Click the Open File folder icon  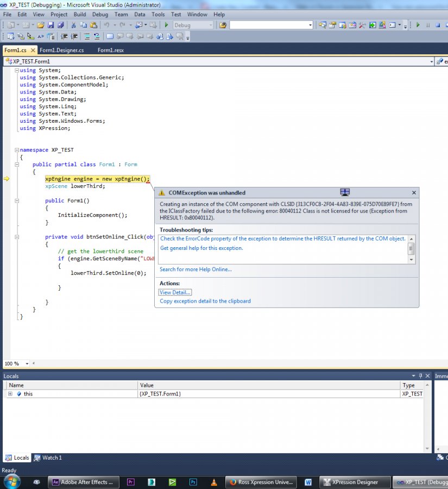(x=40, y=25)
